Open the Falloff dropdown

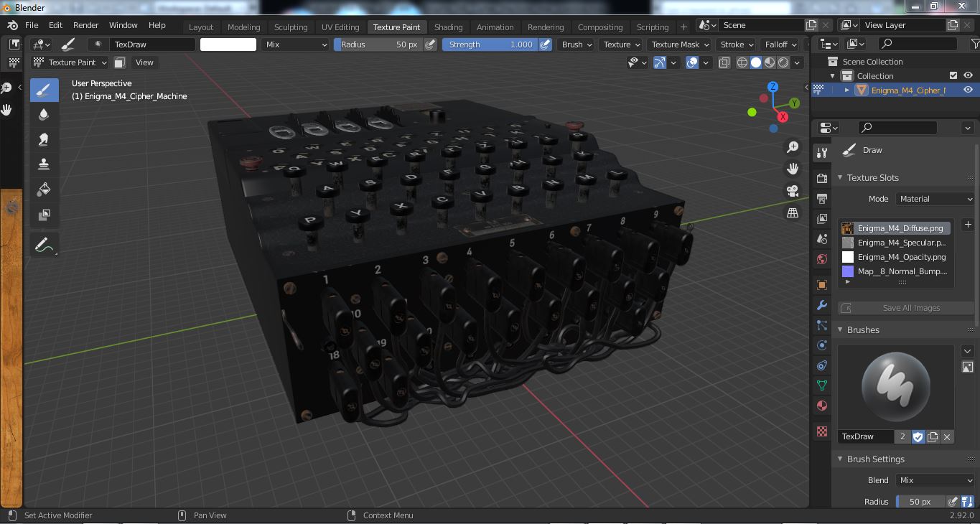780,45
